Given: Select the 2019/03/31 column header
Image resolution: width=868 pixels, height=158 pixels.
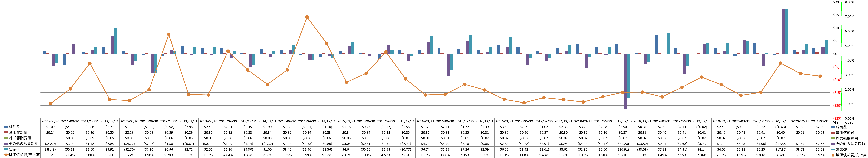Looking at the screenshot, I should coord(662,121).
